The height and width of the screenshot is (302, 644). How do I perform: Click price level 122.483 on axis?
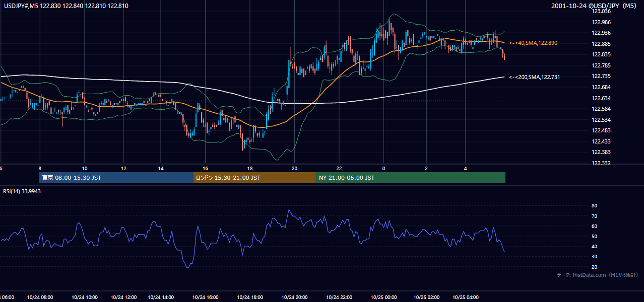pos(601,130)
